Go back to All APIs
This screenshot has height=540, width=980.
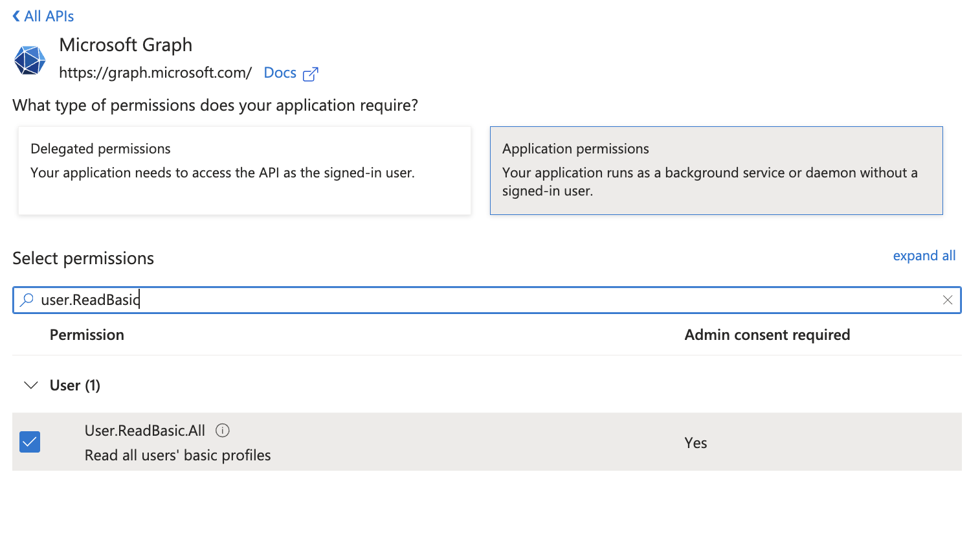tap(43, 16)
